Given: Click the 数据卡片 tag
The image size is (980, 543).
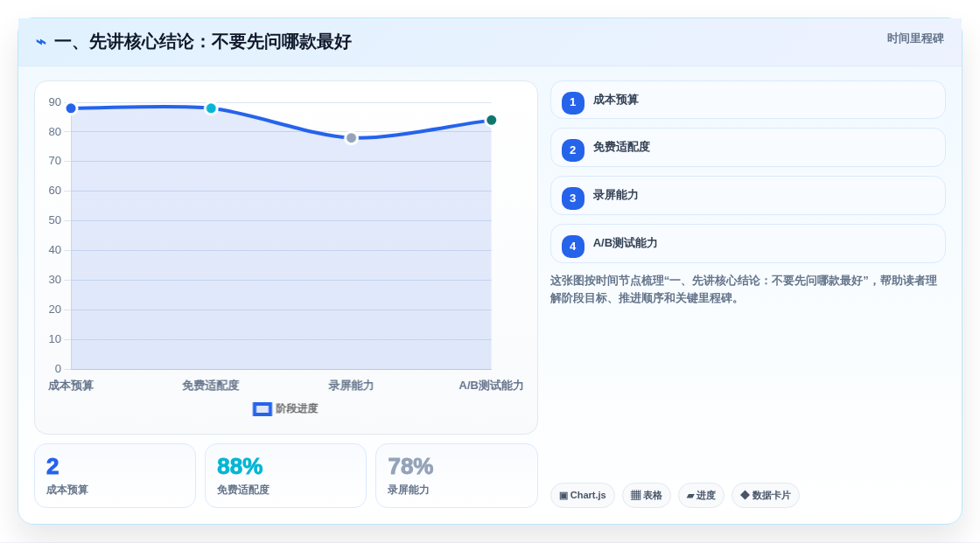Looking at the screenshot, I should point(766,496).
